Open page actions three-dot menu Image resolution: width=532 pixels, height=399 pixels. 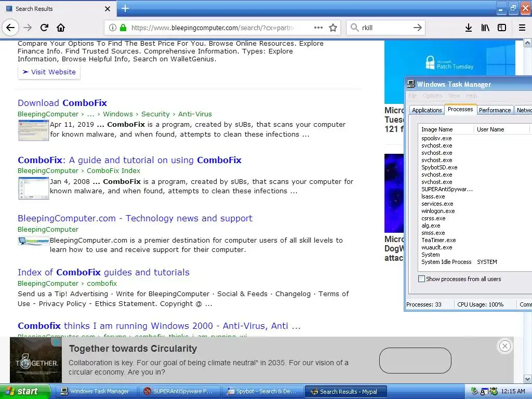pyautogui.click(x=318, y=28)
